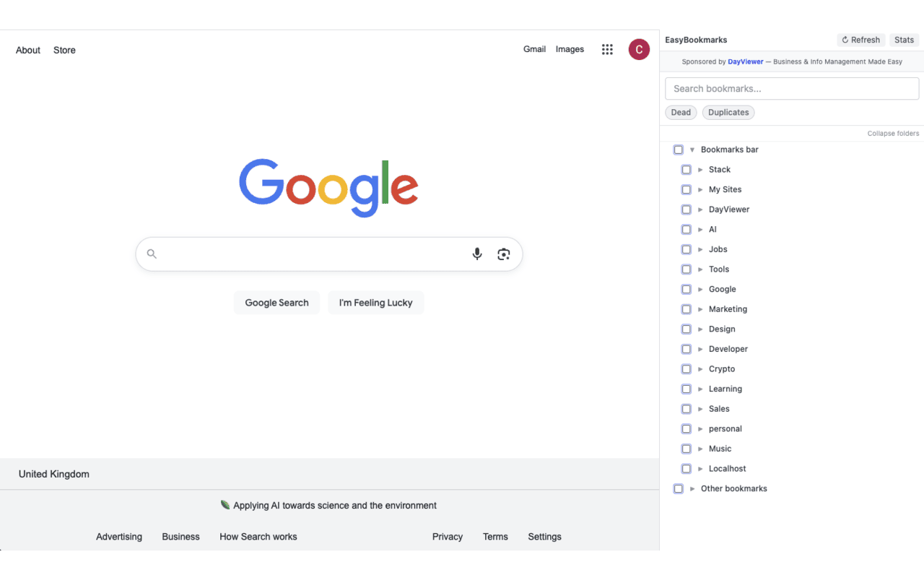Click the I'm Feeling Lucky button
Screen dimensions: 924x578
point(376,303)
